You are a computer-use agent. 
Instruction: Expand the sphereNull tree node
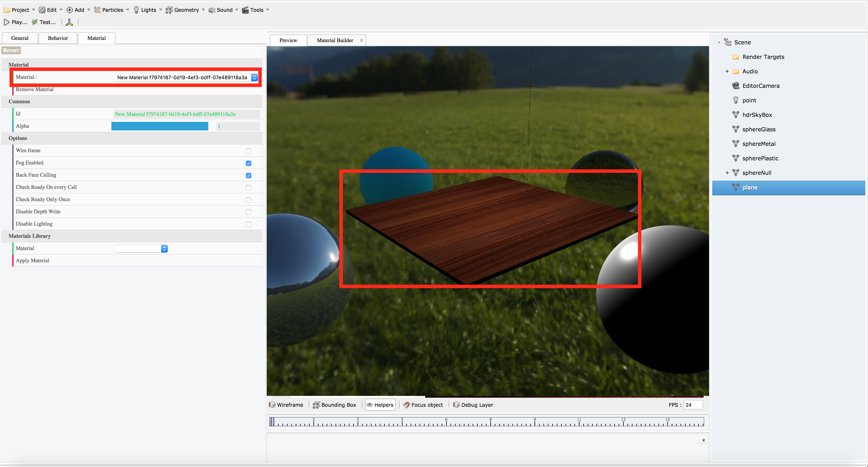coord(727,173)
